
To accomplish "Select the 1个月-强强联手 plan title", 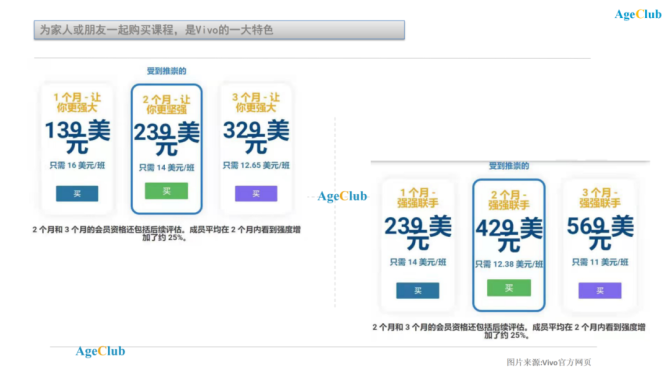I will 417,198.
